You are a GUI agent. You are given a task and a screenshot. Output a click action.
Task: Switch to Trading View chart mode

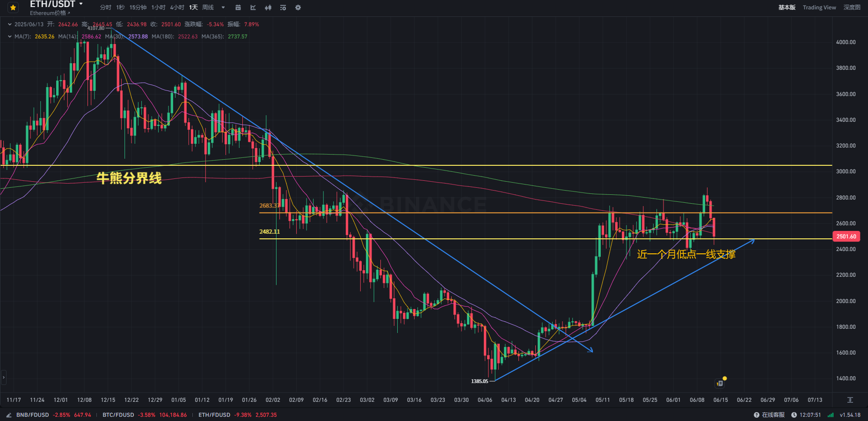pos(819,7)
